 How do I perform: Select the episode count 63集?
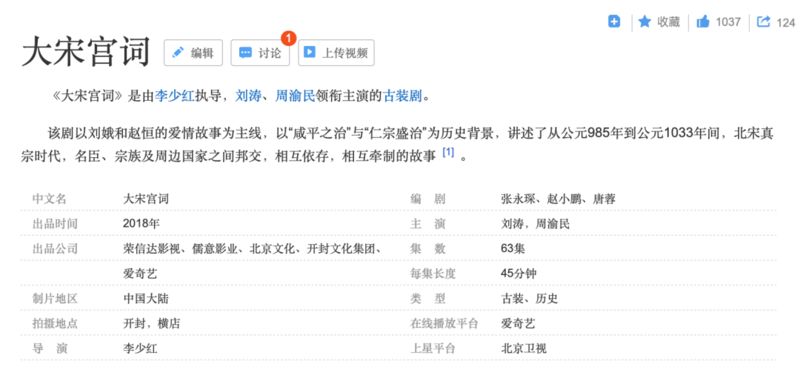[513, 249]
